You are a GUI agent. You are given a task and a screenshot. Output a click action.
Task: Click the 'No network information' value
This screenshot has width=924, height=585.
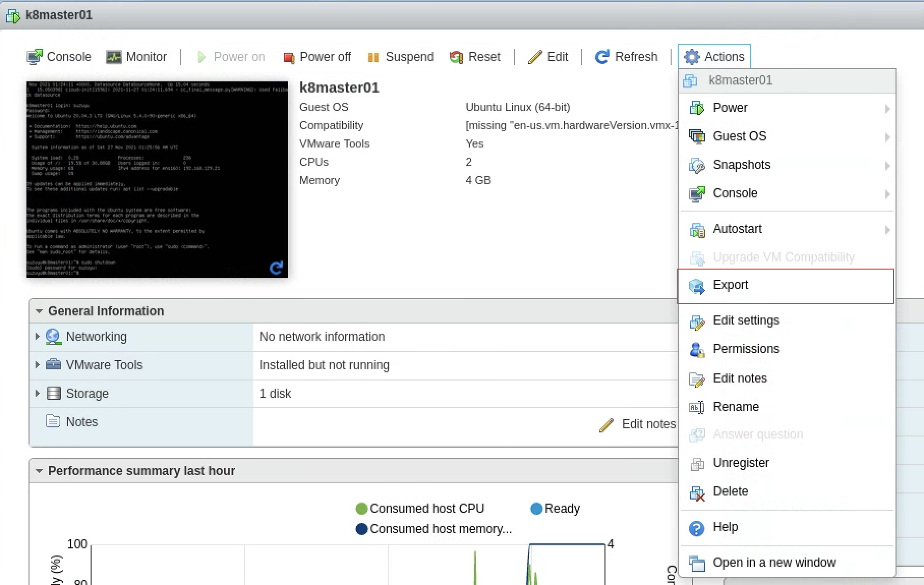coord(322,337)
